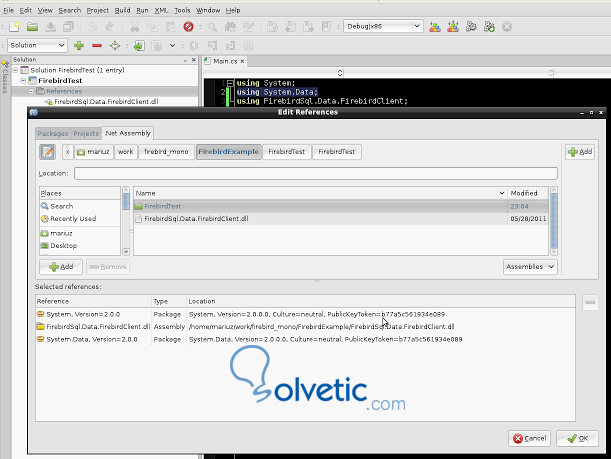
Task: Click the New File toolbar icon
Action: [x=14, y=26]
